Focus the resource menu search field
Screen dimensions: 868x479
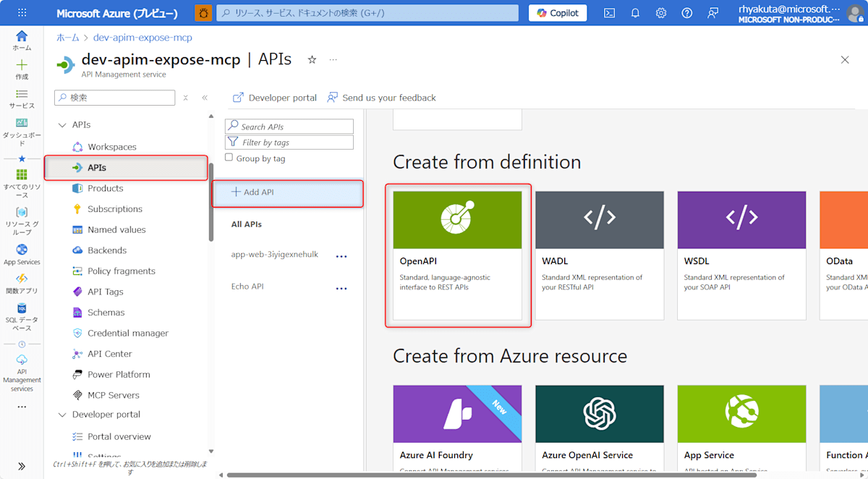click(115, 98)
